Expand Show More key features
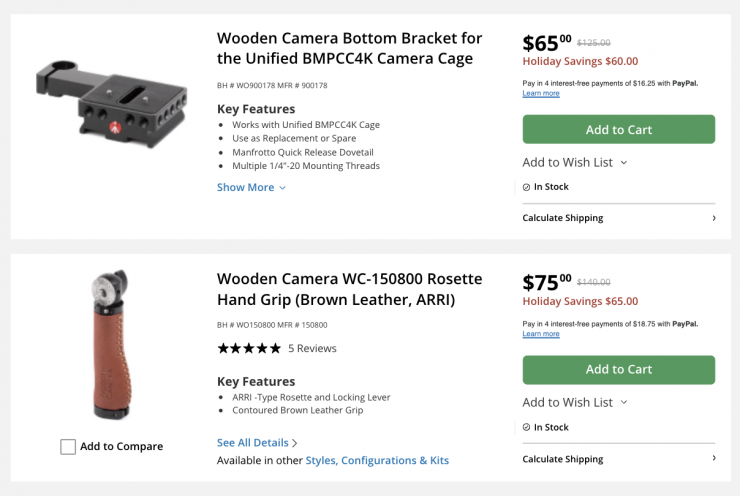740x496 pixels. (x=251, y=187)
